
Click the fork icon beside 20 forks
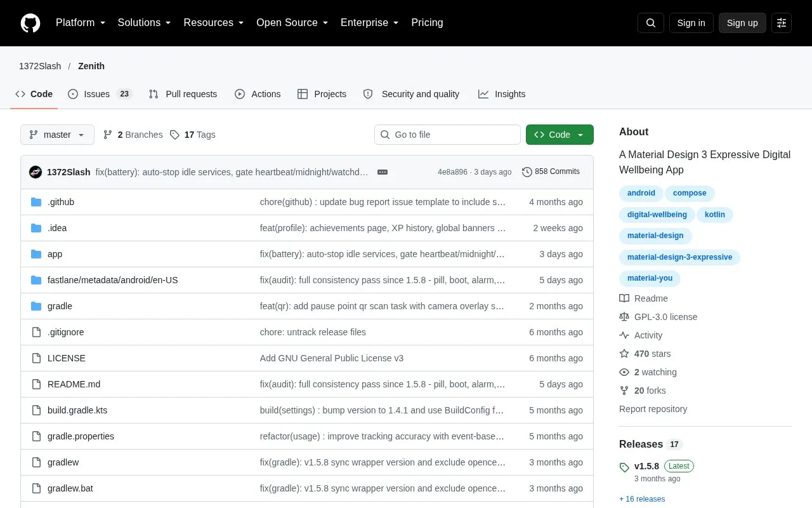tap(624, 391)
